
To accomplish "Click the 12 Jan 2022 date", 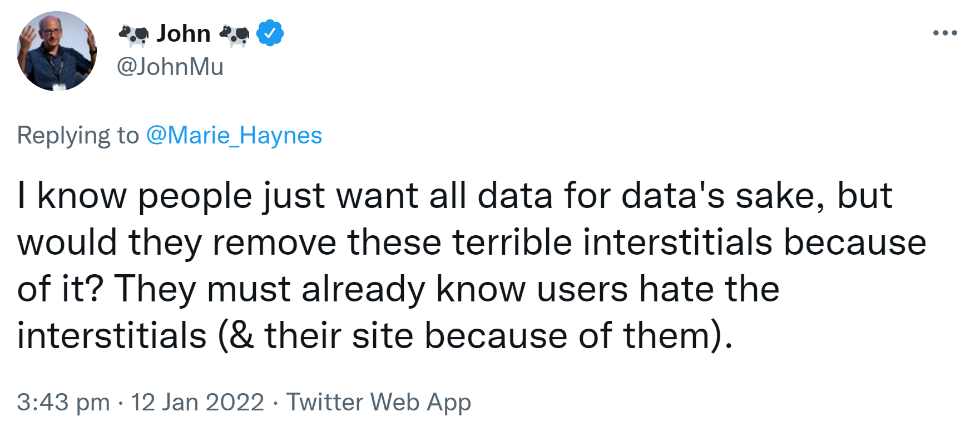I will [197, 402].
